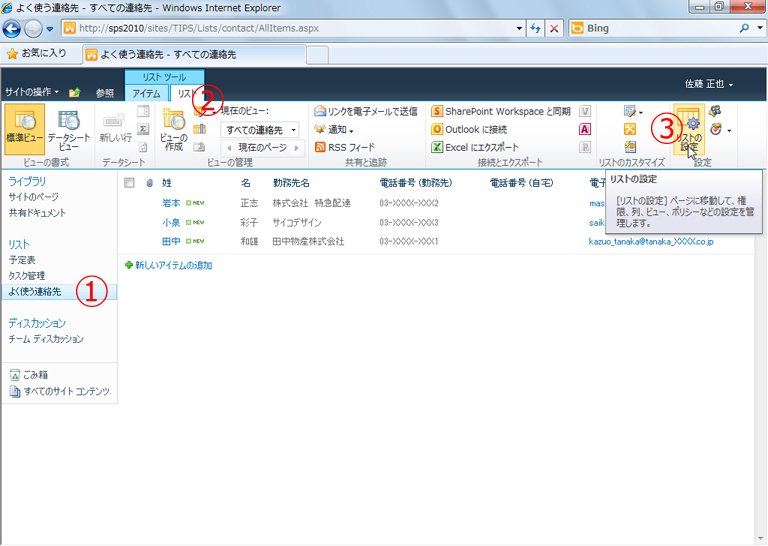The width and height of the screenshot is (768, 546).
Task: Open すべてのサイト コンテンツ
Action: tap(59, 391)
